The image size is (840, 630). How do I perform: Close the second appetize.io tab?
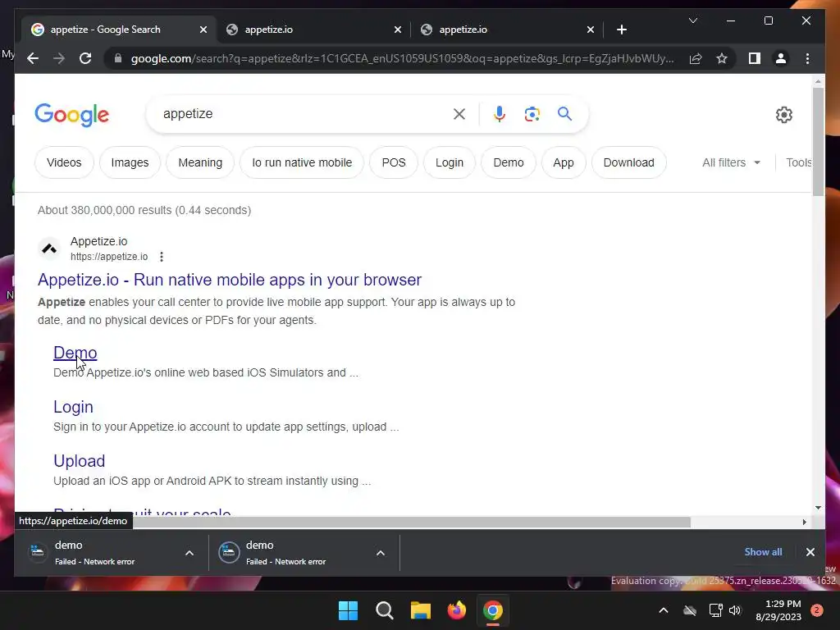398,30
